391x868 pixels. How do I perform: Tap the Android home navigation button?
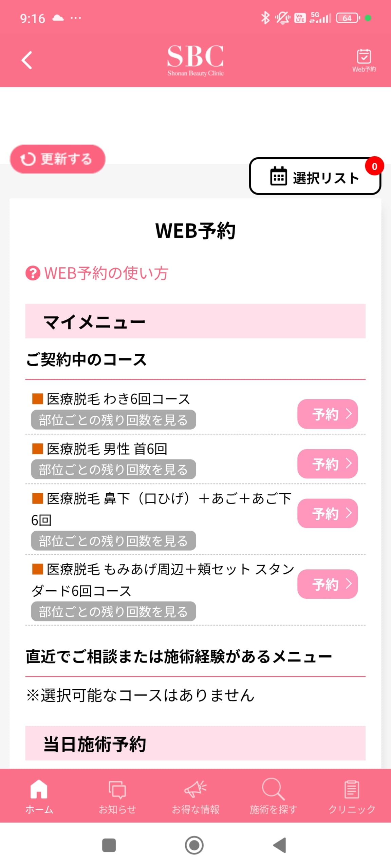194,845
